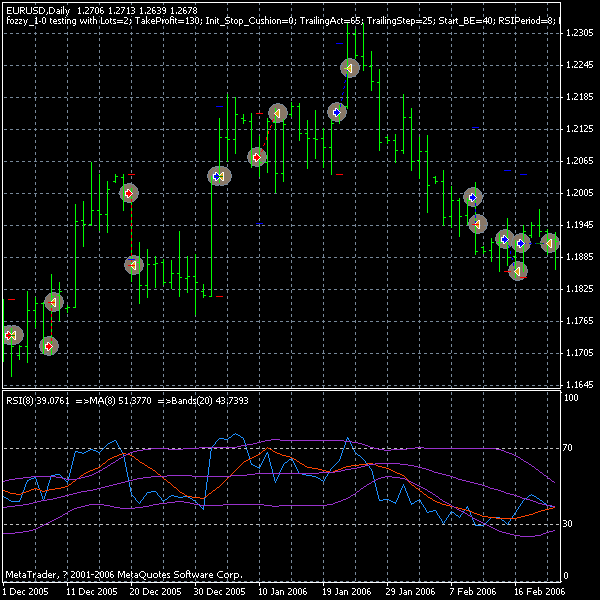Click the 1.1645 price axis label
Image resolution: width=600 pixels, height=600 pixels.
(579, 384)
